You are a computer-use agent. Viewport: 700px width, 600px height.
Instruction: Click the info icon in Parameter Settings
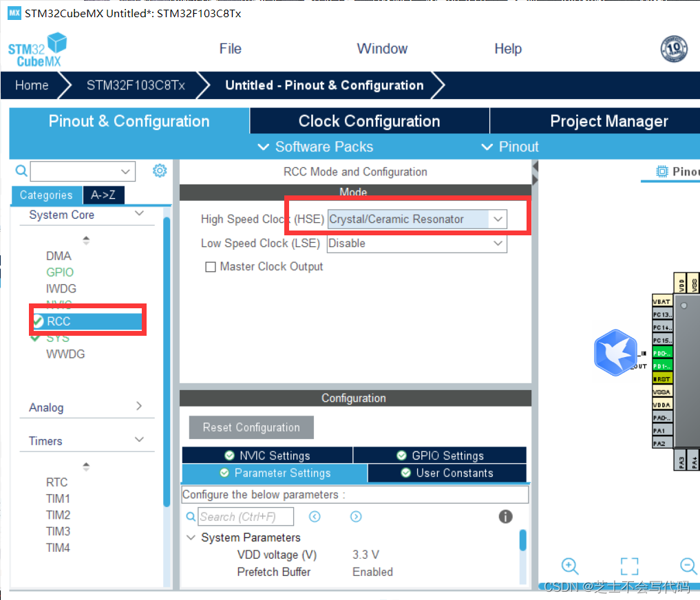tap(505, 517)
